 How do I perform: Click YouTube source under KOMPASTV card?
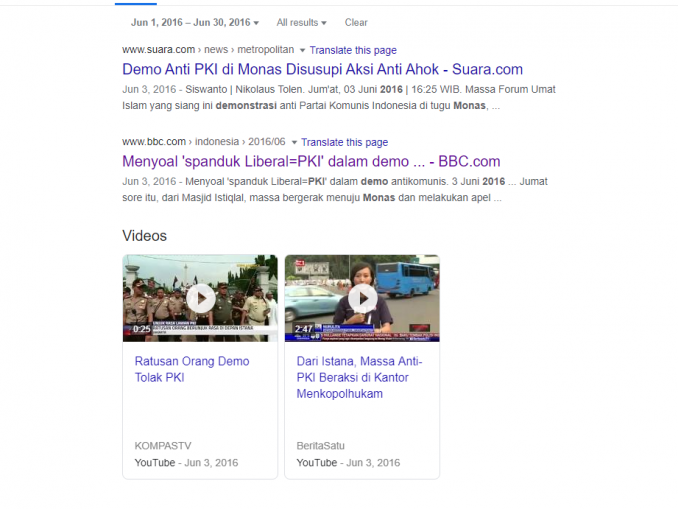click(155, 463)
